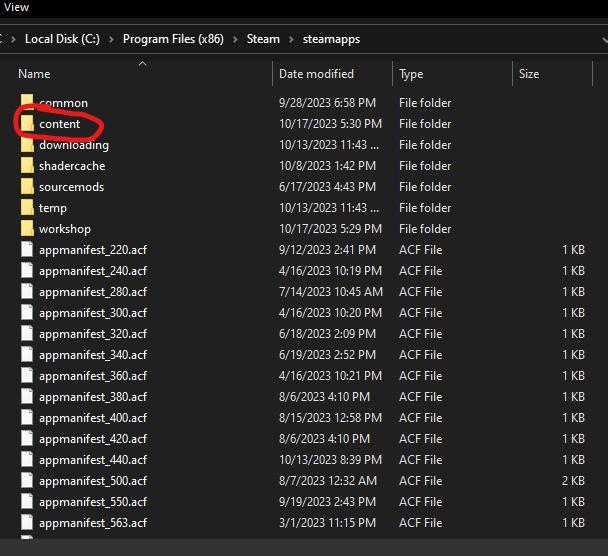608x556 pixels.
Task: Select file name appmanifest_563.acf
Action: 93,522
